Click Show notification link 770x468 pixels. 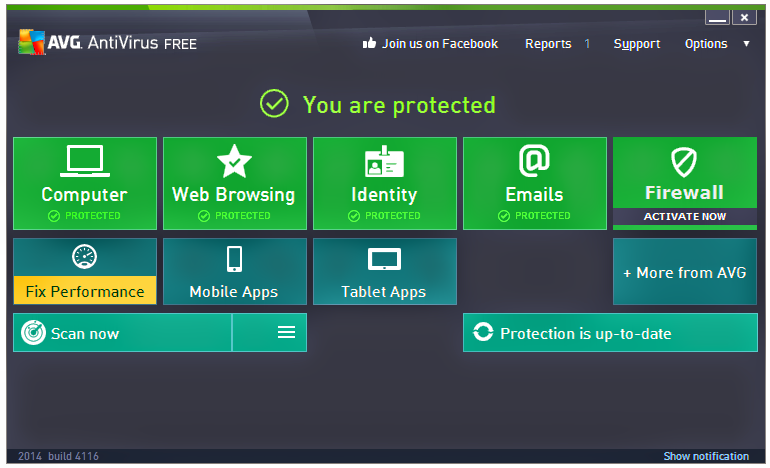coord(706,456)
